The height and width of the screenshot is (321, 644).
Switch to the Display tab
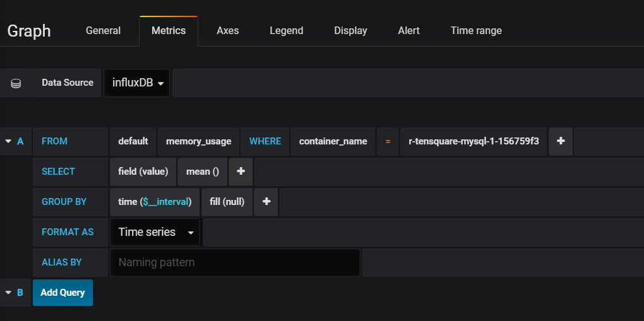click(350, 31)
